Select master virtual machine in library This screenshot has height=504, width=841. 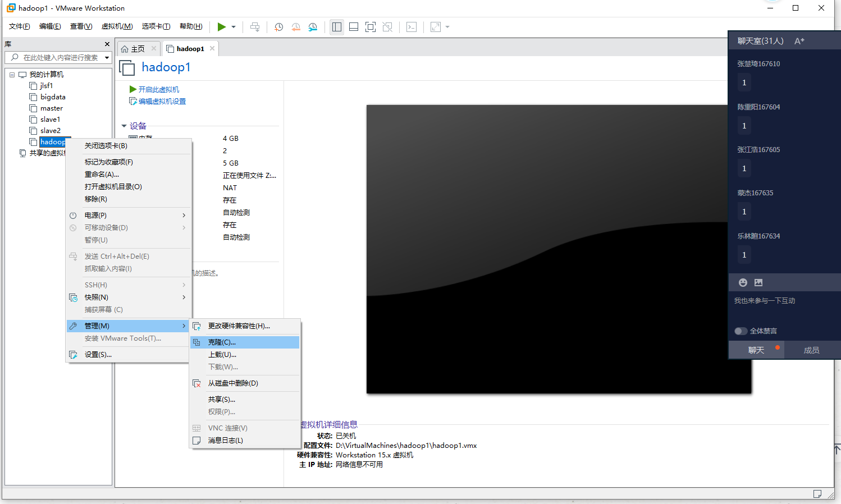[51, 108]
